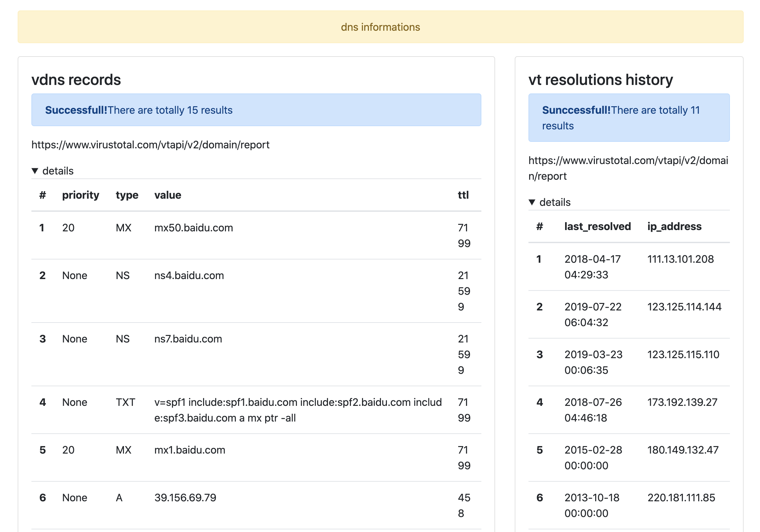Click IP address 173.192.139.27
Image resolution: width=760 pixels, height=532 pixels.
click(x=682, y=402)
